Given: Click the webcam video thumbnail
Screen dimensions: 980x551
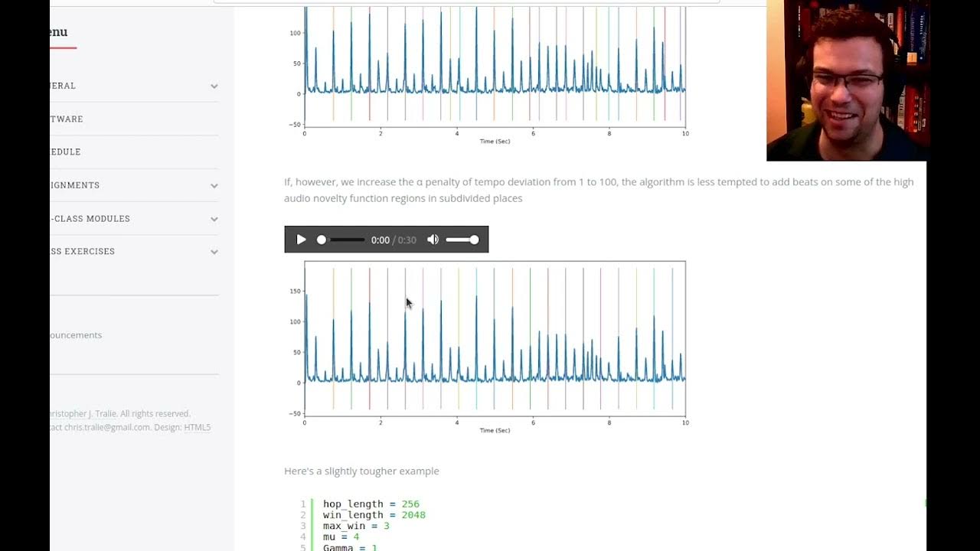Looking at the screenshot, I should pyautogui.click(x=846, y=80).
